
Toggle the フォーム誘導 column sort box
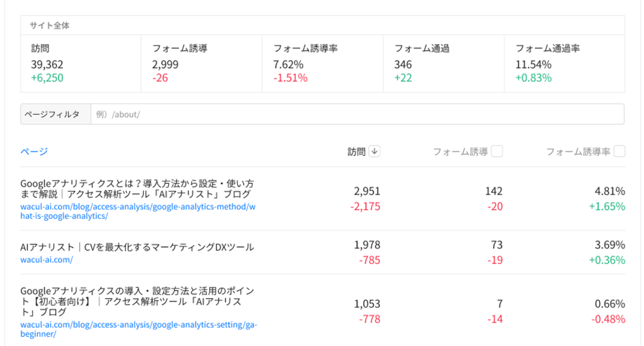497,151
